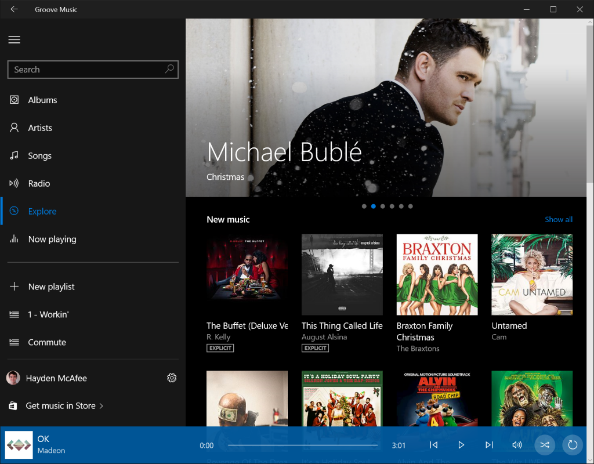Image resolution: width=594 pixels, height=464 pixels.
Task: Toggle repeat playback
Action: [572, 445]
